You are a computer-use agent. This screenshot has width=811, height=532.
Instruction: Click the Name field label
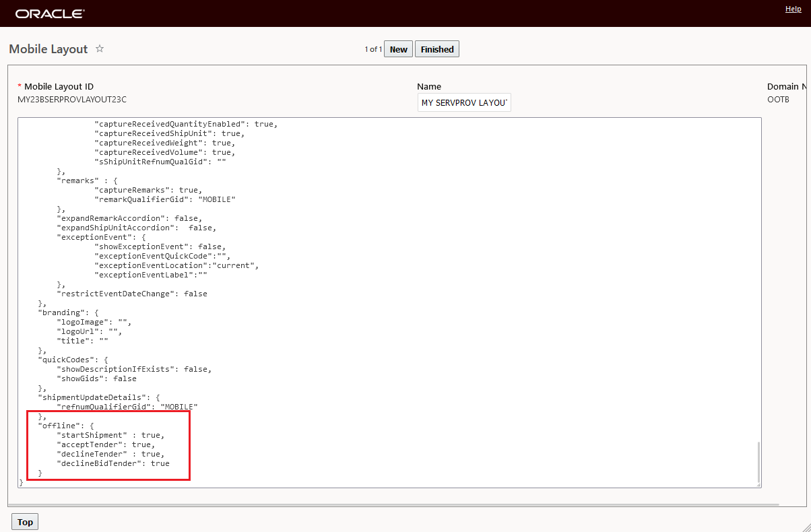click(x=429, y=86)
